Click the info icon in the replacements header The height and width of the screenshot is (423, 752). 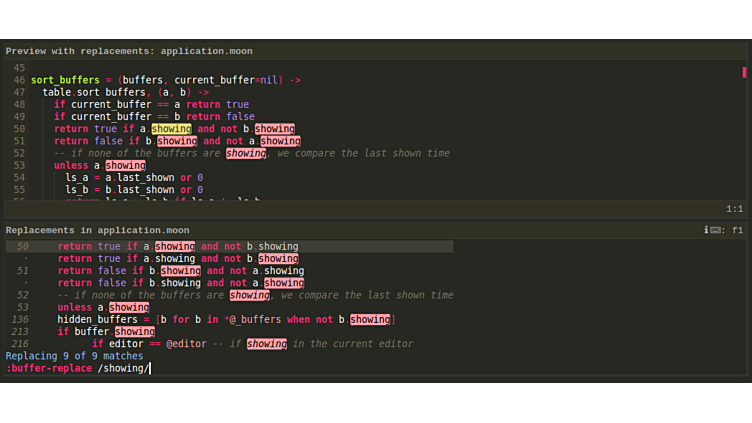point(706,230)
